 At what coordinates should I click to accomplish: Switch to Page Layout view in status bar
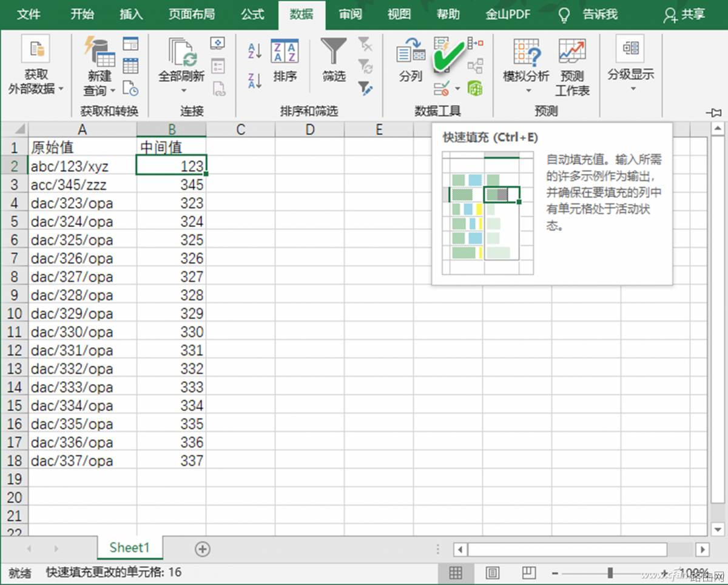[x=493, y=572]
